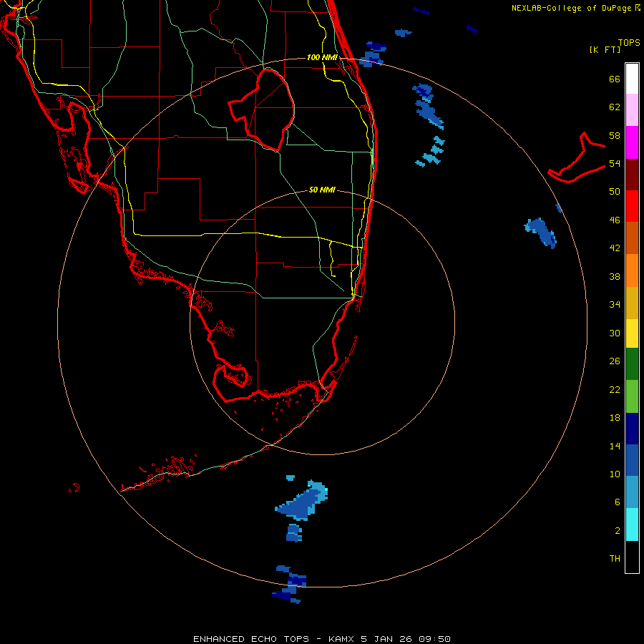The width and height of the screenshot is (644, 644).
Task: Click the blue echo at far east edge
Action: (x=541, y=233)
